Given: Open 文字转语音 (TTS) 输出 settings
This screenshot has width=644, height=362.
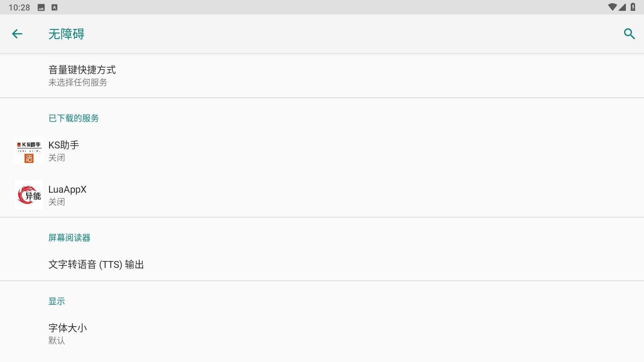Looking at the screenshot, I should click(96, 265).
